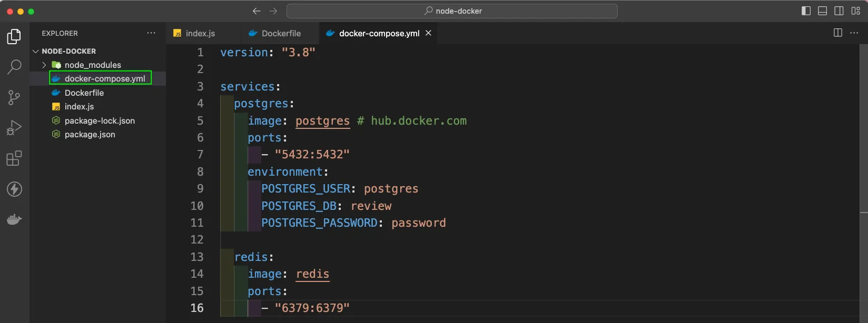Open the Source Control view
The height and width of the screenshot is (323, 868).
[14, 97]
